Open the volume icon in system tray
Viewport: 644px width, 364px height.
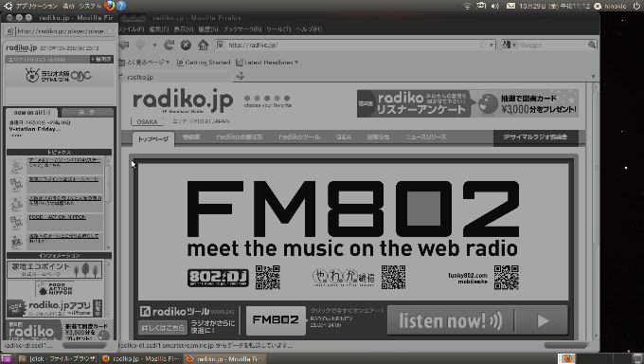click(x=495, y=6)
